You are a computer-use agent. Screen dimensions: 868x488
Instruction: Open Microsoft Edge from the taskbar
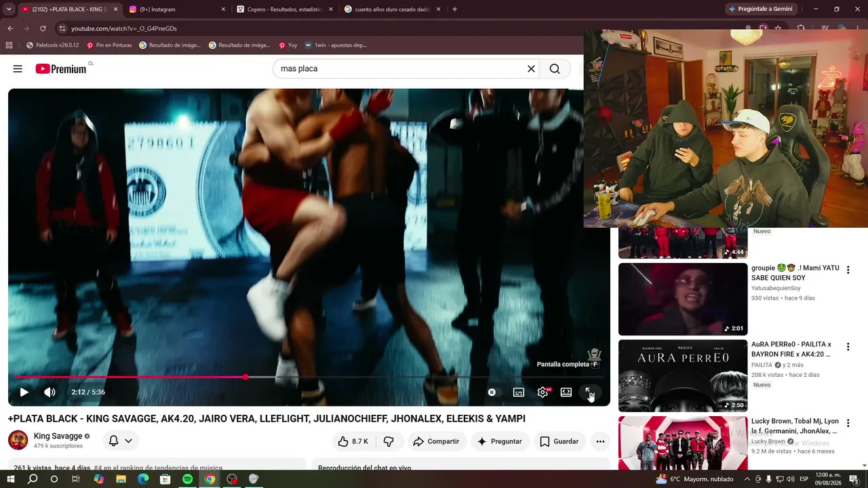point(143,479)
